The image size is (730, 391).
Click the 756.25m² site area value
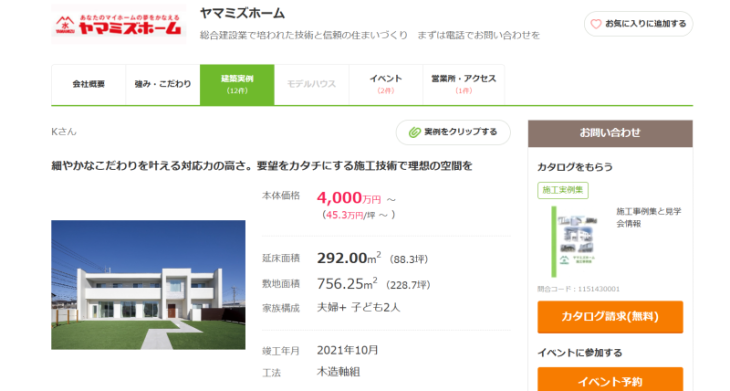click(347, 283)
